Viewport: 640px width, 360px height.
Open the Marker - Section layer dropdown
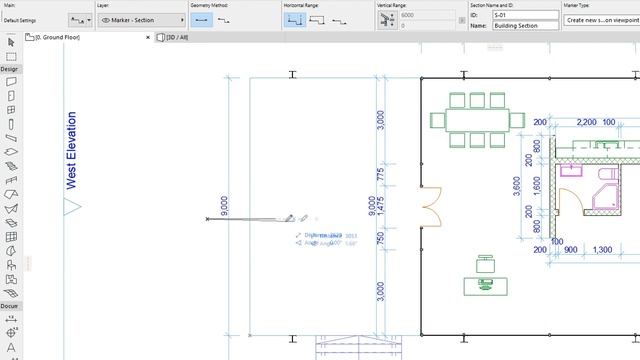pos(142,20)
